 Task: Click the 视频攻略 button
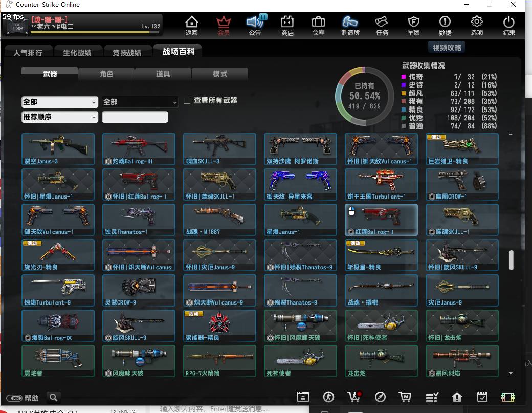pyautogui.click(x=447, y=48)
